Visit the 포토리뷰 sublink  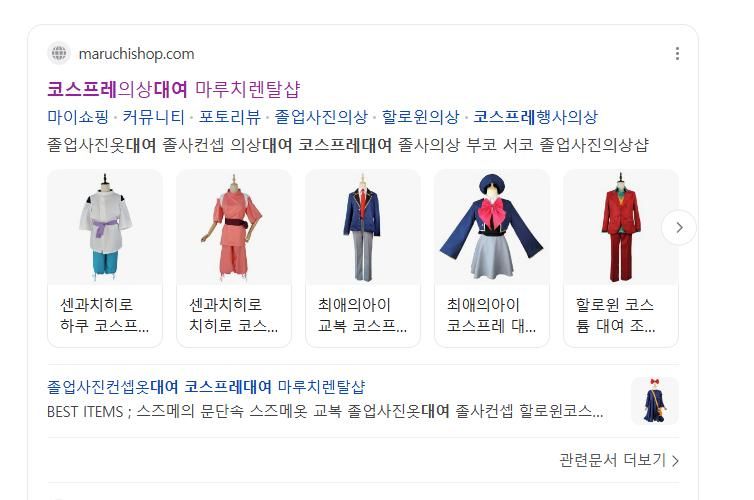[x=229, y=117]
